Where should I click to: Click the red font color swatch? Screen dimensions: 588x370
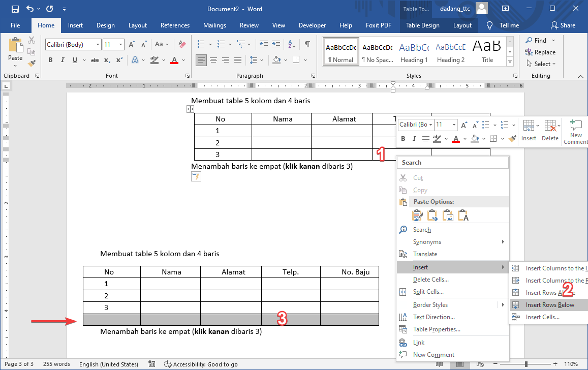pyautogui.click(x=174, y=60)
